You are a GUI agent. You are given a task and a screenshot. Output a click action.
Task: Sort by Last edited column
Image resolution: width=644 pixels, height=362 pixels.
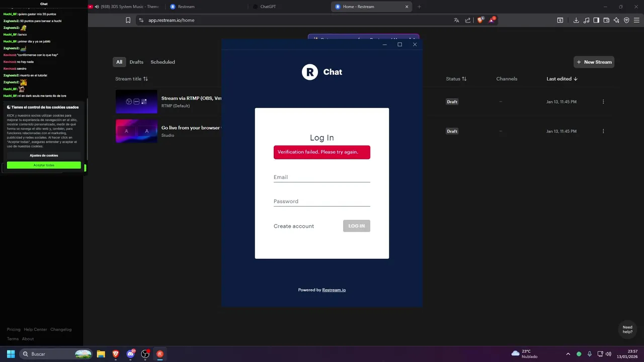pyautogui.click(x=562, y=79)
